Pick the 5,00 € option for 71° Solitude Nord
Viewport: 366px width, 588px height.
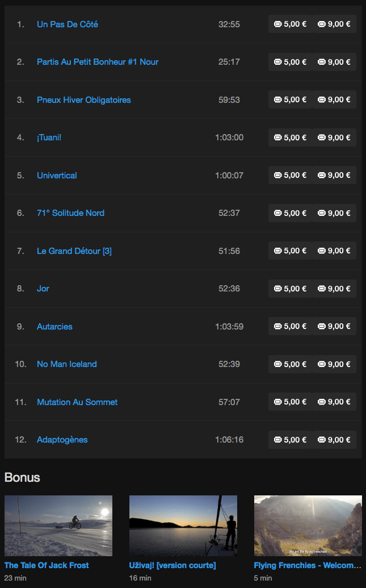point(290,213)
